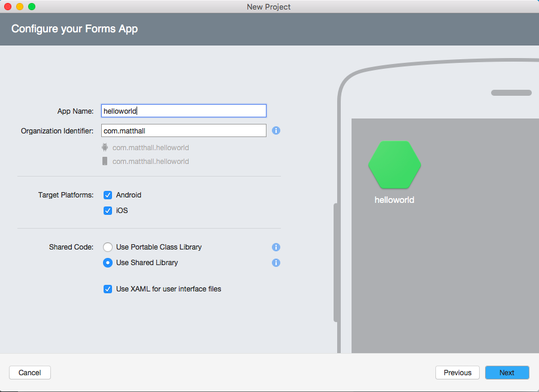
Task: Toggle Use XAML for user interface files
Action: tap(108, 289)
